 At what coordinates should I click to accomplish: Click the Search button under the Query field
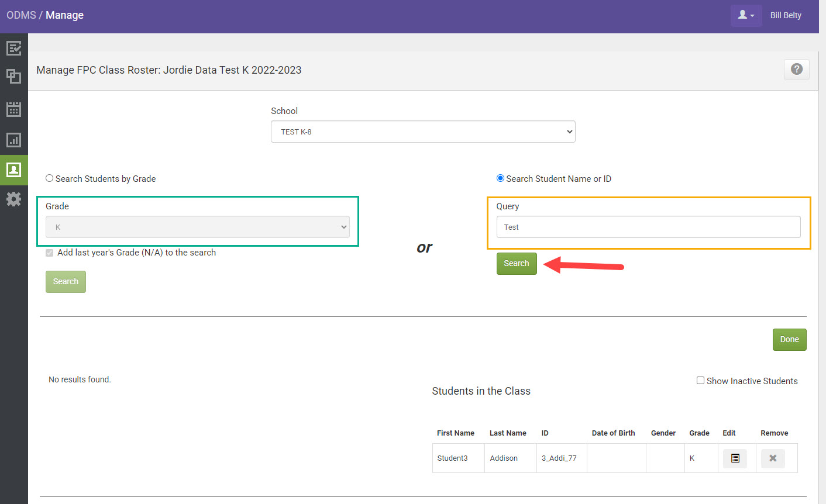tap(517, 263)
